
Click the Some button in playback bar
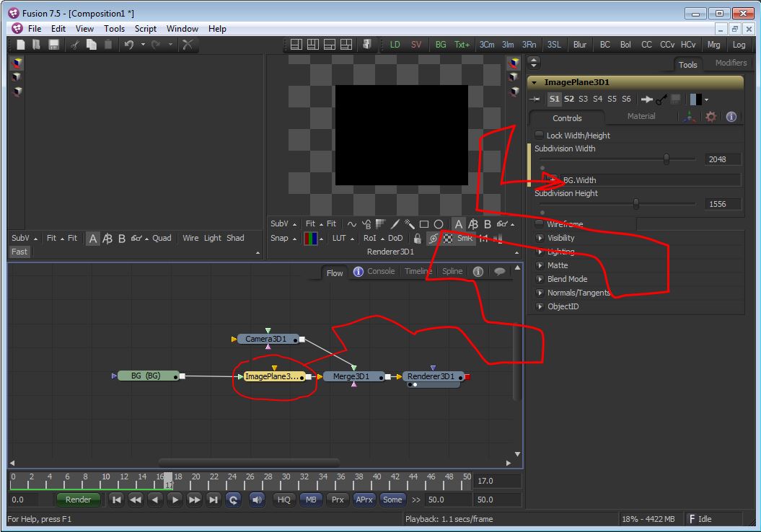392,500
